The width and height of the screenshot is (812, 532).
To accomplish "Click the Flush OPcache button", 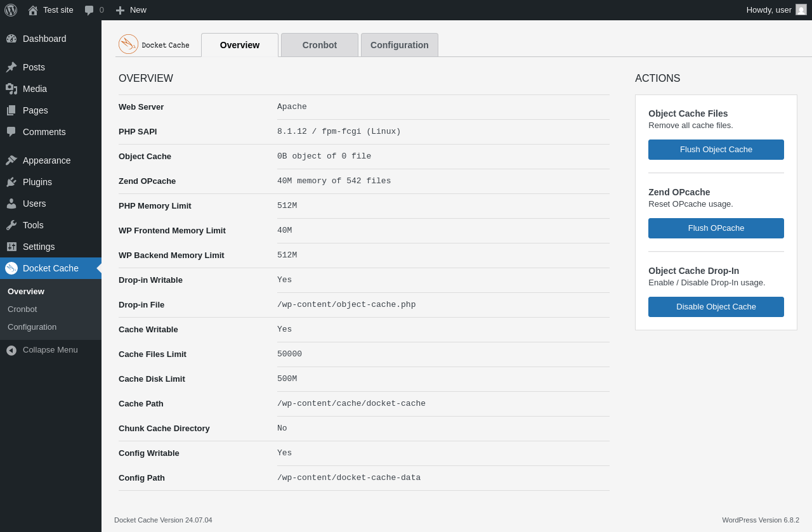I will click(716, 228).
